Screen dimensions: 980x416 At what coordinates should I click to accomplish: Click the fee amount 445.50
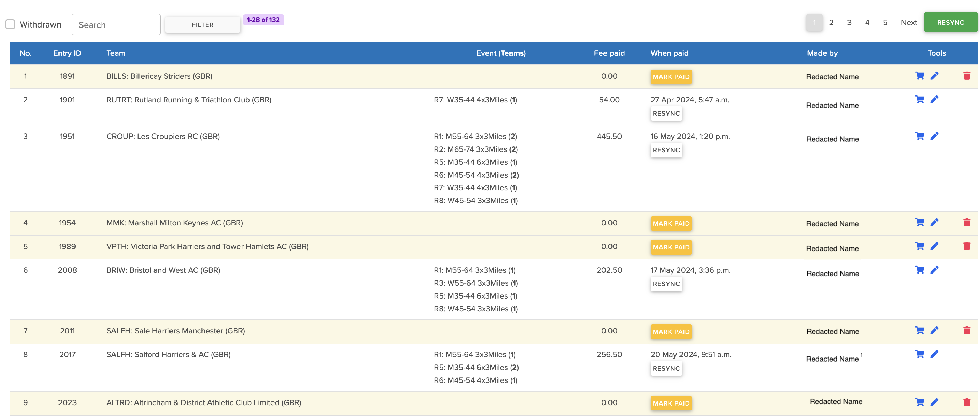click(609, 136)
